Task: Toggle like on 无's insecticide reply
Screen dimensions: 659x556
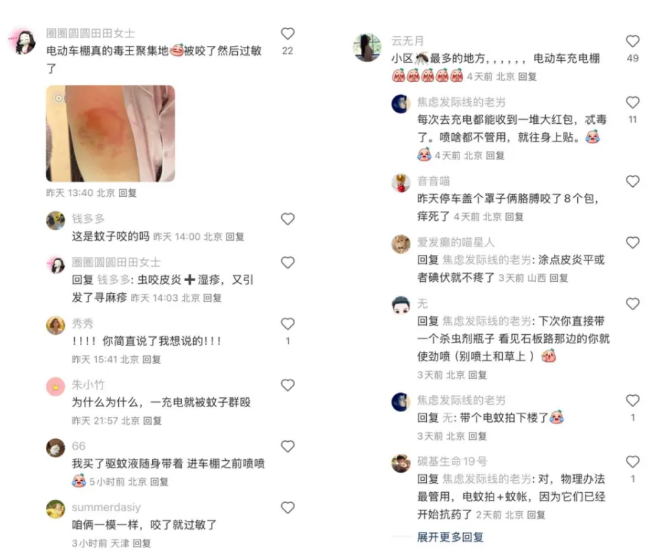Action: click(x=633, y=304)
